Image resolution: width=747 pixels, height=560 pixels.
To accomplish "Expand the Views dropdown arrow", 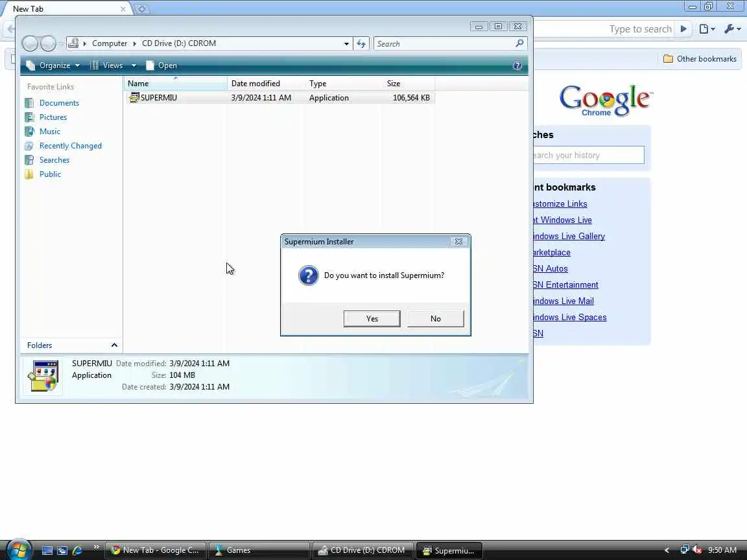I will point(134,65).
